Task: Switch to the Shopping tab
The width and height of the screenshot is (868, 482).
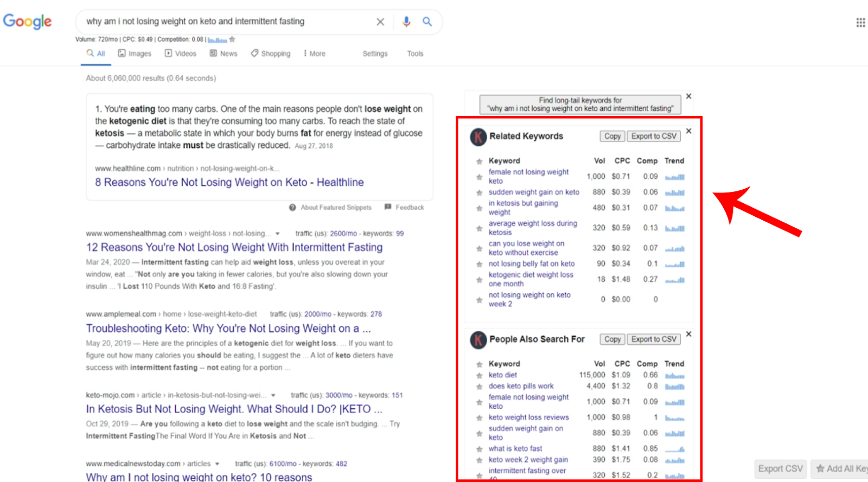Action: 271,54
